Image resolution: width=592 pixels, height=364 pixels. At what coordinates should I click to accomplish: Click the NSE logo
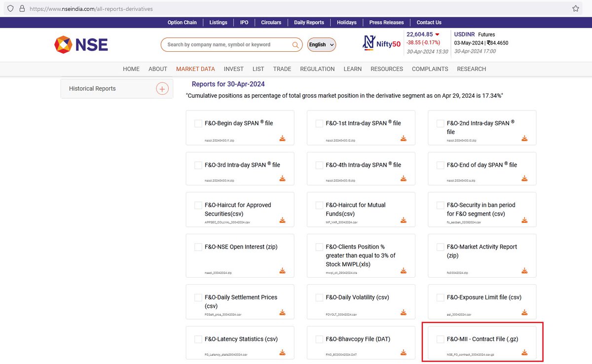[x=81, y=44]
